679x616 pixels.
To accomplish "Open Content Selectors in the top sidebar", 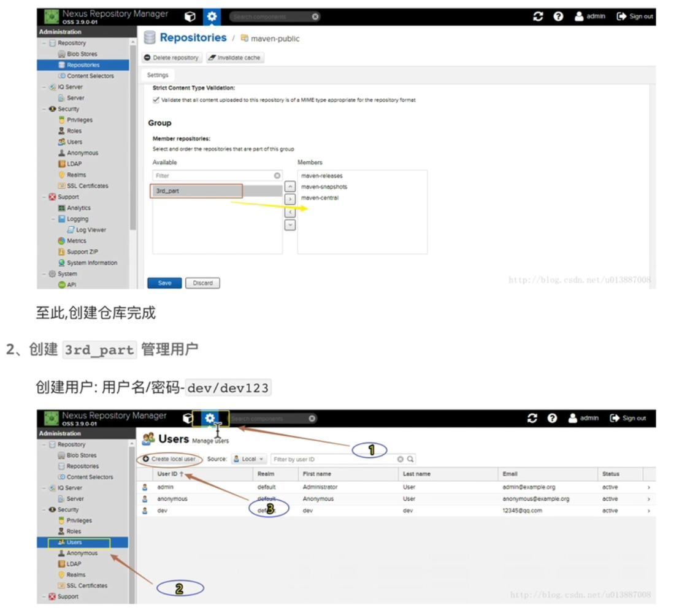I will (x=90, y=76).
